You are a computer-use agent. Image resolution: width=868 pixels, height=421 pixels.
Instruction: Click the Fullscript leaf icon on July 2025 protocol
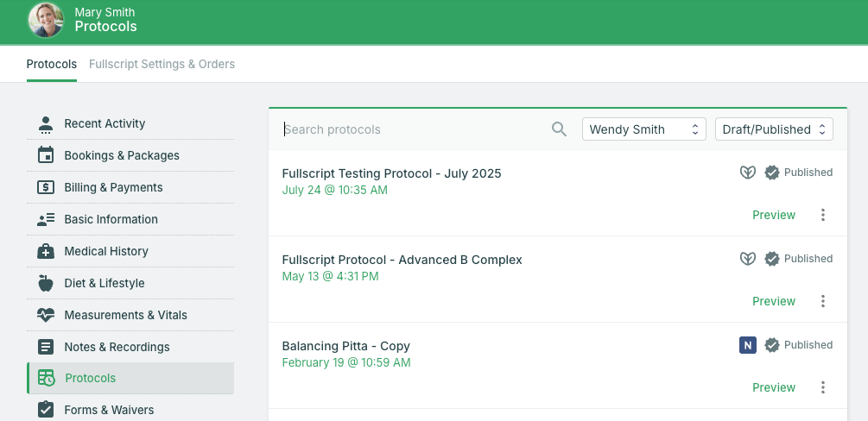click(748, 173)
